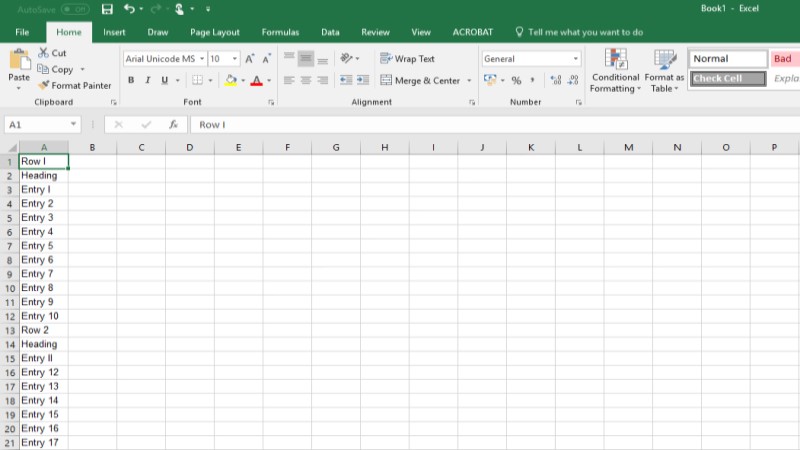Open Format as Table gallery
This screenshot has height=450, width=800.
[x=664, y=71]
